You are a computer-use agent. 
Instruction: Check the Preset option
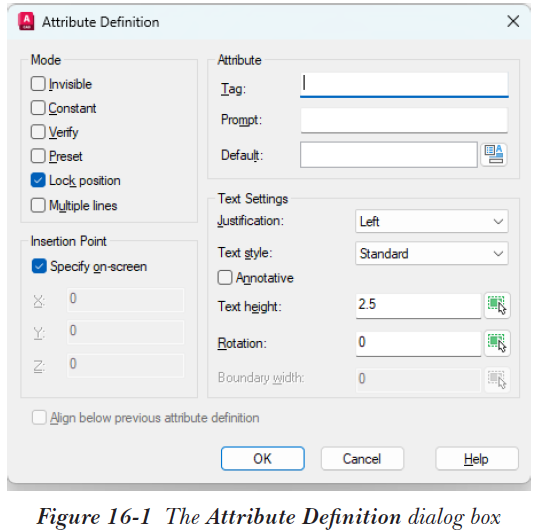pos(38,156)
